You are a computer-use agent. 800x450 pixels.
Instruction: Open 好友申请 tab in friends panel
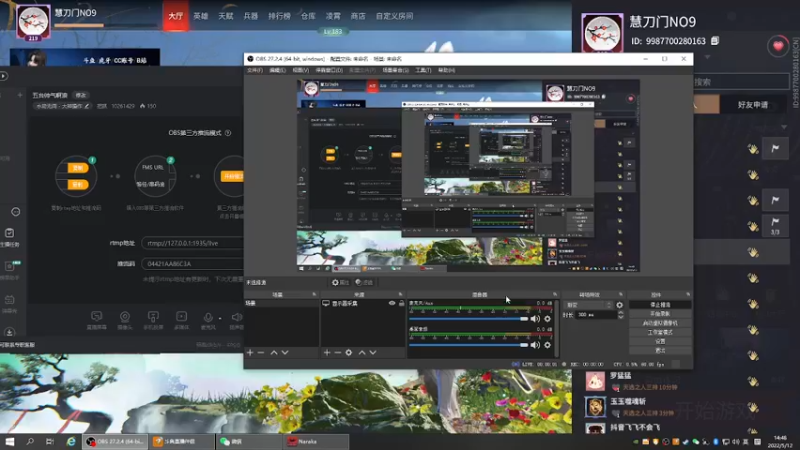point(753,105)
